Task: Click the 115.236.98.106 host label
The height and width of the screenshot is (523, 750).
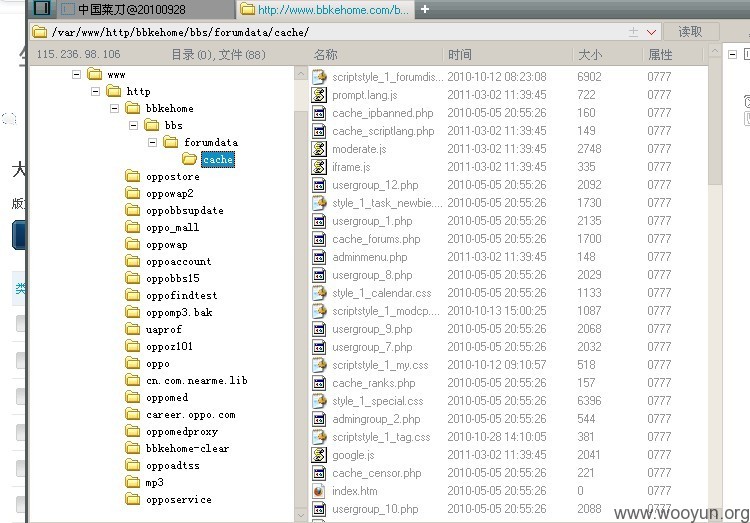Action: [x=78, y=54]
